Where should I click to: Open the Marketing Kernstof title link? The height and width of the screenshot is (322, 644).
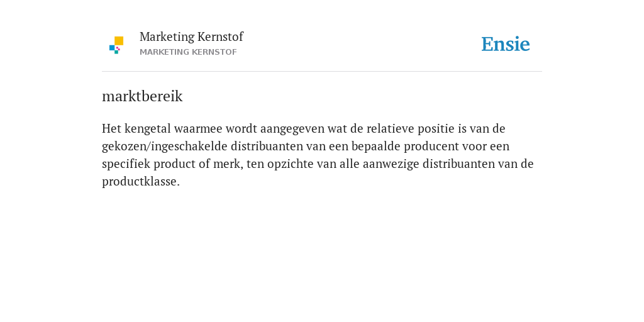pyautogui.click(x=191, y=36)
